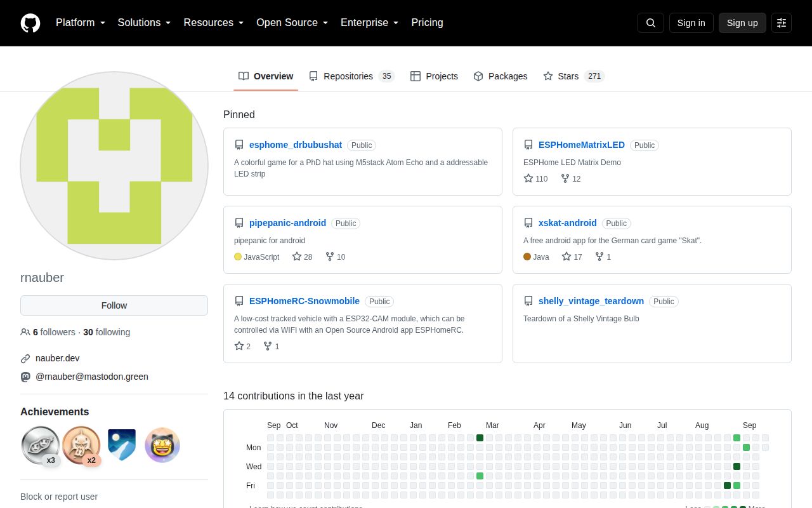Click the Sign in button
This screenshot has height=508, width=812.
pos(691,23)
